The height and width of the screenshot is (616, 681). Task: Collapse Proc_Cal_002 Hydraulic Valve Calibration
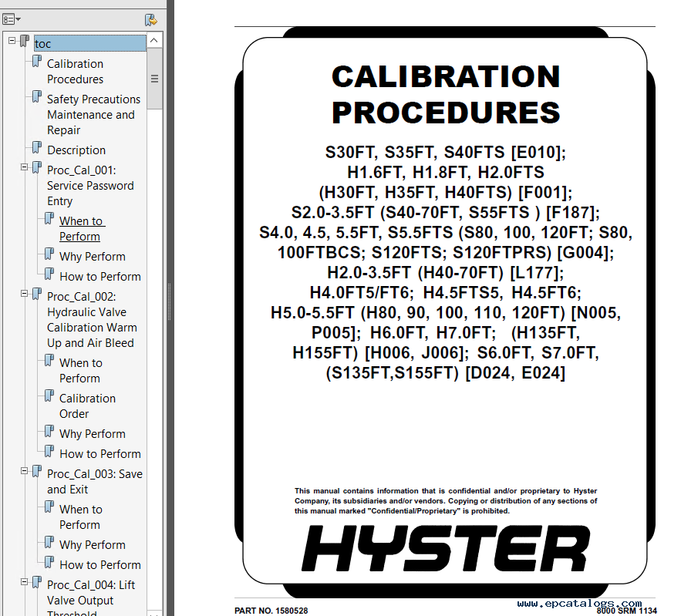(x=25, y=294)
